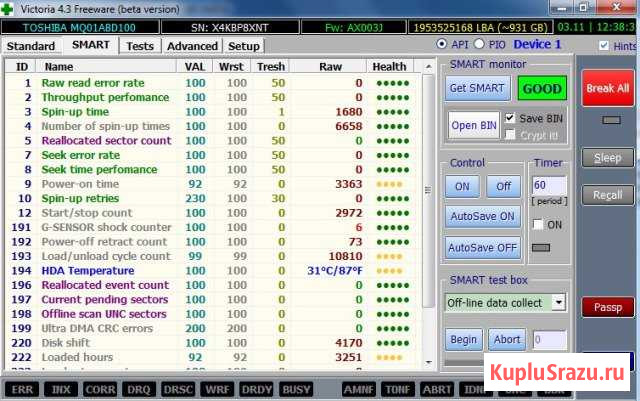Click the GOOD status indicator
Screen dimensions: 640x401
[542, 88]
